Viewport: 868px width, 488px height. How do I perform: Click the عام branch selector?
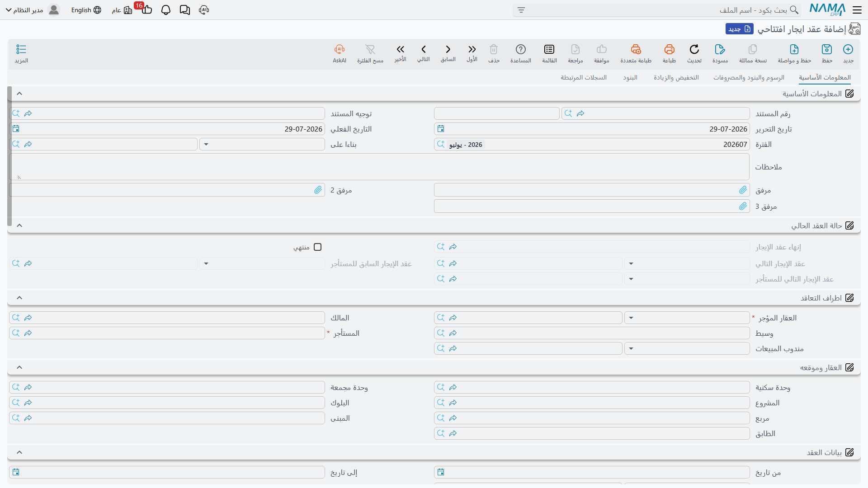click(x=122, y=10)
